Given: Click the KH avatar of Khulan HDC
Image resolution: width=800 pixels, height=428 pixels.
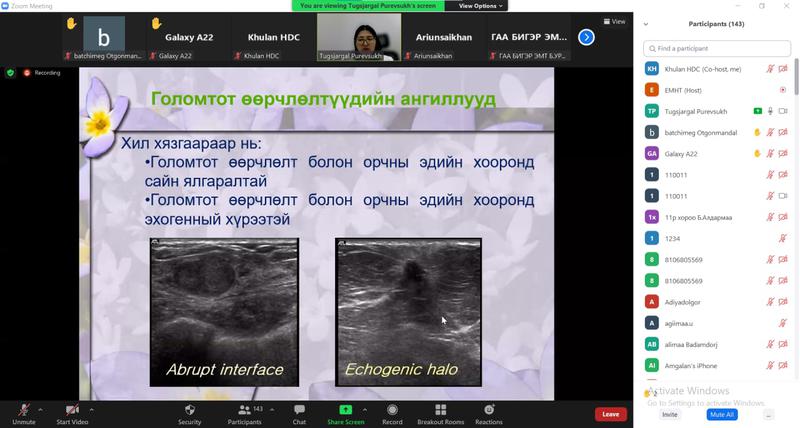Looking at the screenshot, I should tap(652, 69).
